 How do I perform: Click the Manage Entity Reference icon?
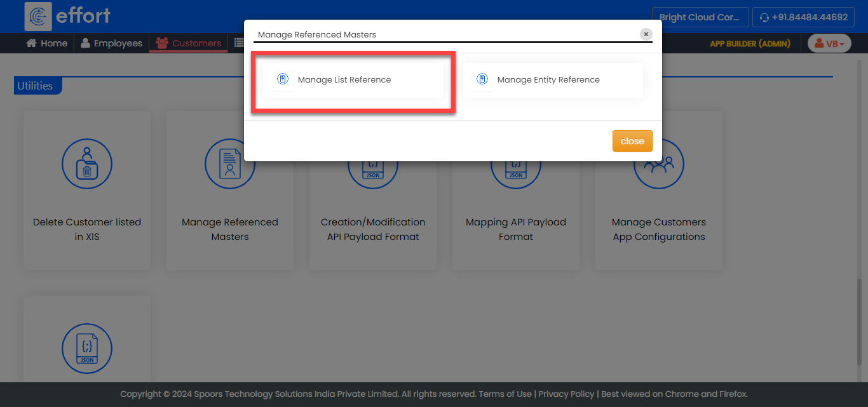[482, 79]
